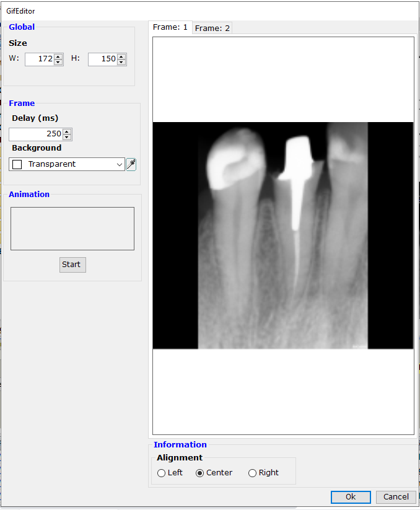
Task: Click the height input field
Action: point(102,59)
